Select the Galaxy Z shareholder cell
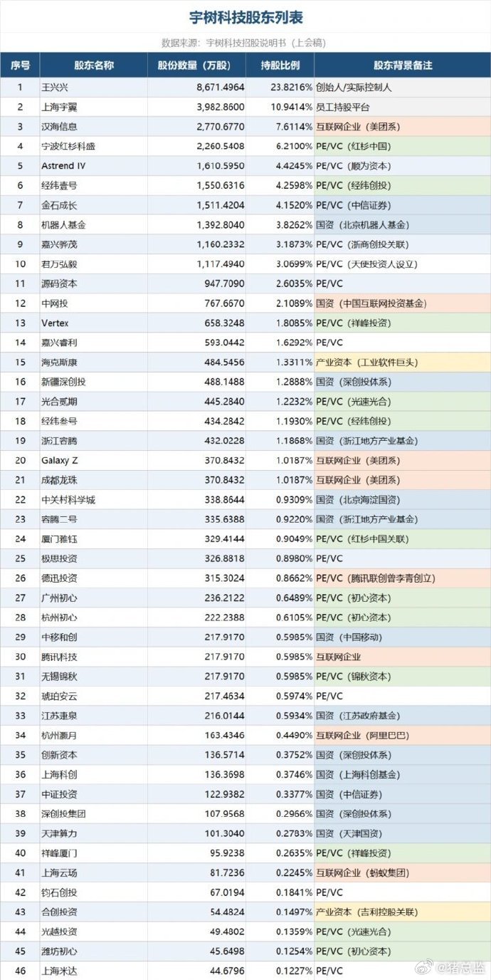Viewport: 491px width, 980px height. point(94,460)
